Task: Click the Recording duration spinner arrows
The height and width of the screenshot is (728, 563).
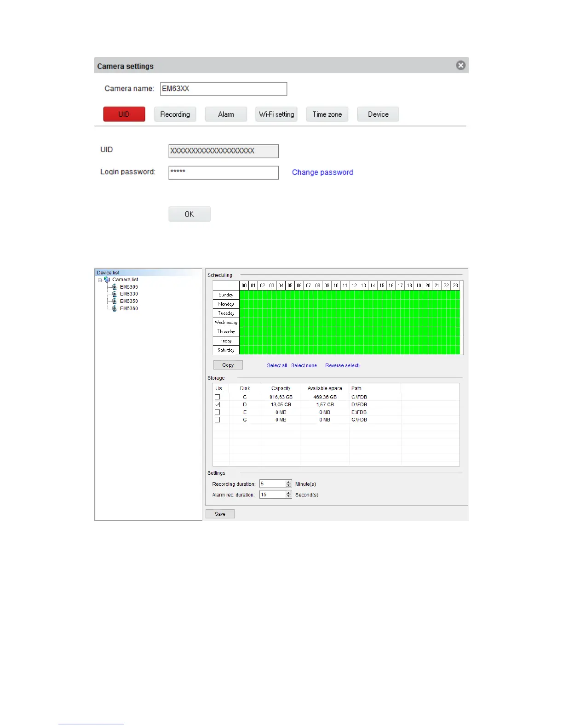Action: pos(289,483)
